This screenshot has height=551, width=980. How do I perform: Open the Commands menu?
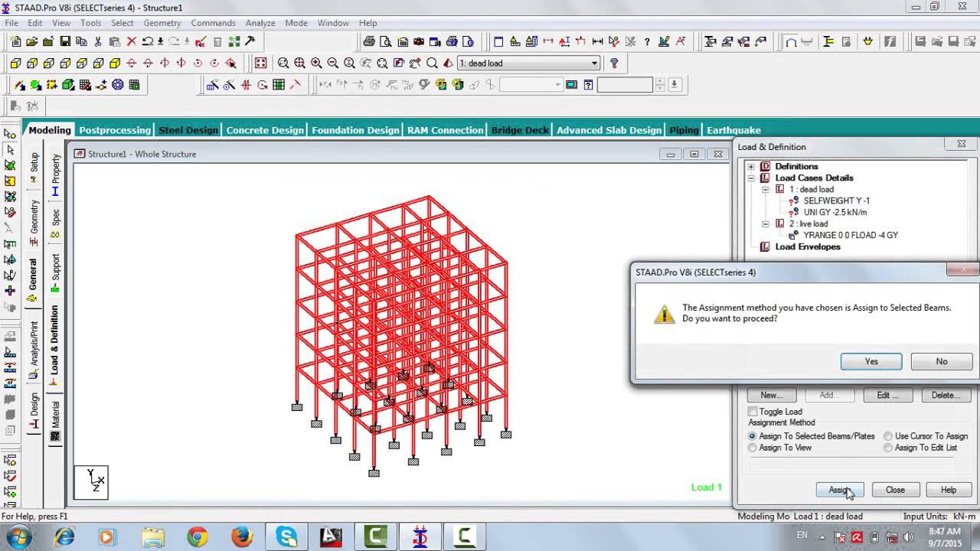(x=214, y=23)
